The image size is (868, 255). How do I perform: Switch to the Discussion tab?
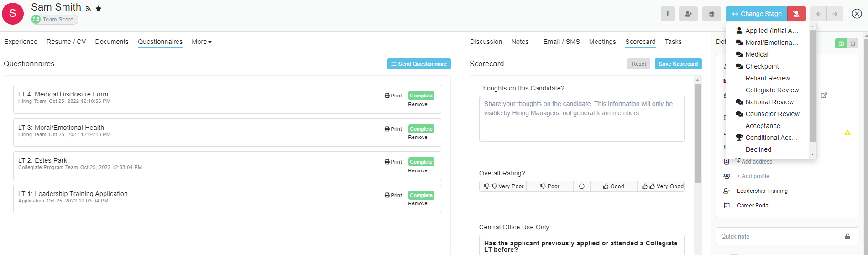pyautogui.click(x=486, y=42)
